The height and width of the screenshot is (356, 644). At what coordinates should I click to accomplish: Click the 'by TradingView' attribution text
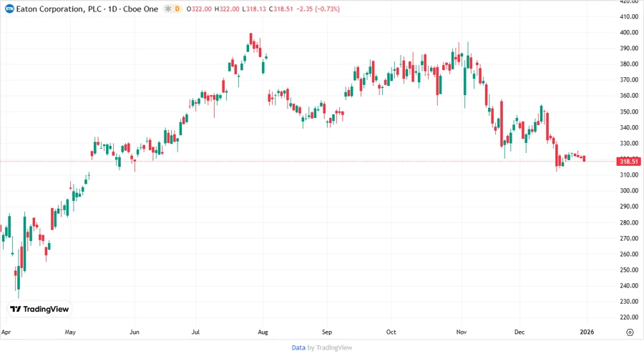click(x=330, y=348)
